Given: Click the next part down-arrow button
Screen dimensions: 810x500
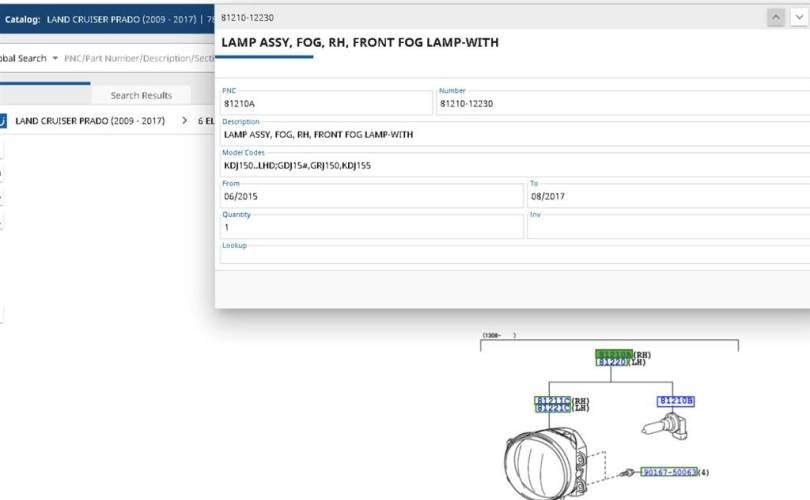Looking at the screenshot, I should [798, 17].
